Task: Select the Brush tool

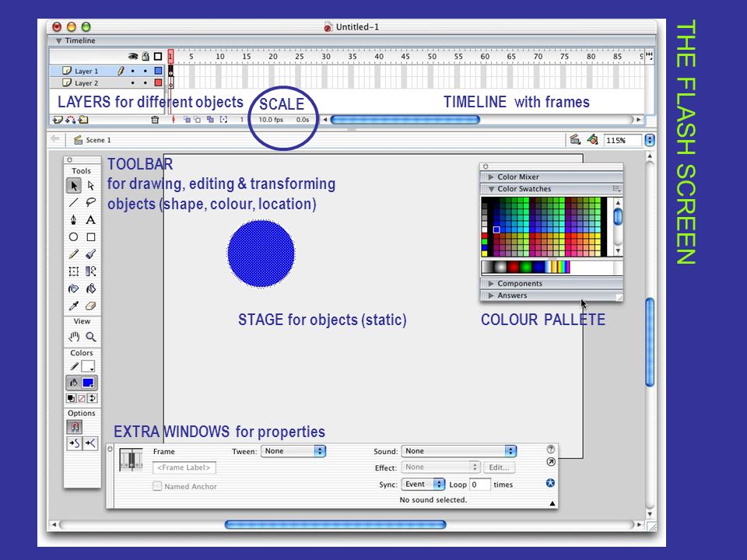Action: tap(90, 254)
